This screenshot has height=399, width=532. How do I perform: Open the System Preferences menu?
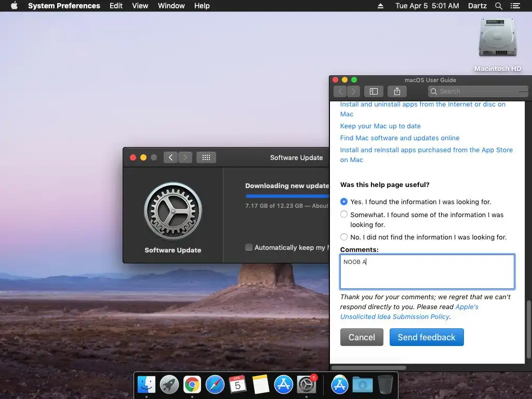[x=64, y=6]
